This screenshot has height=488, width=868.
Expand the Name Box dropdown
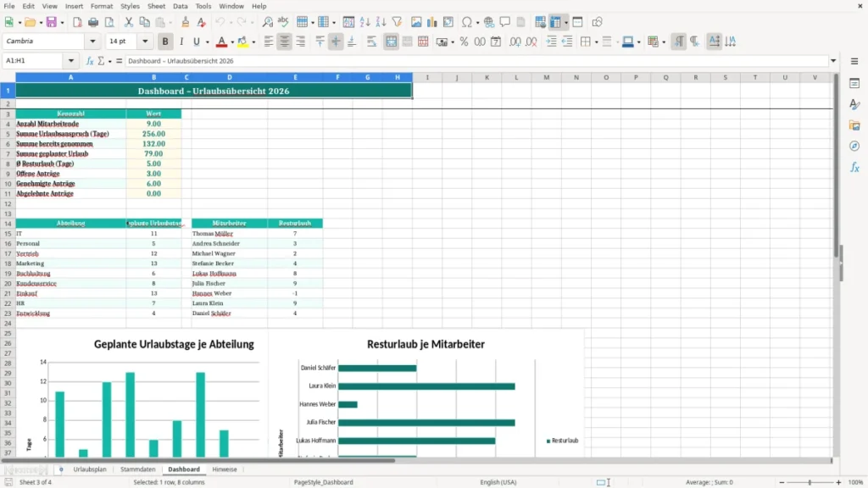(x=71, y=61)
